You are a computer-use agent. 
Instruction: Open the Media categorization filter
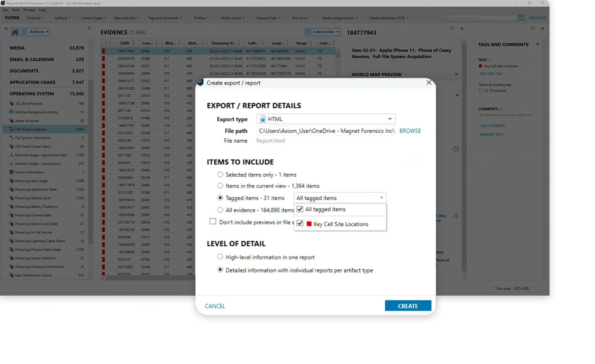(x=340, y=18)
